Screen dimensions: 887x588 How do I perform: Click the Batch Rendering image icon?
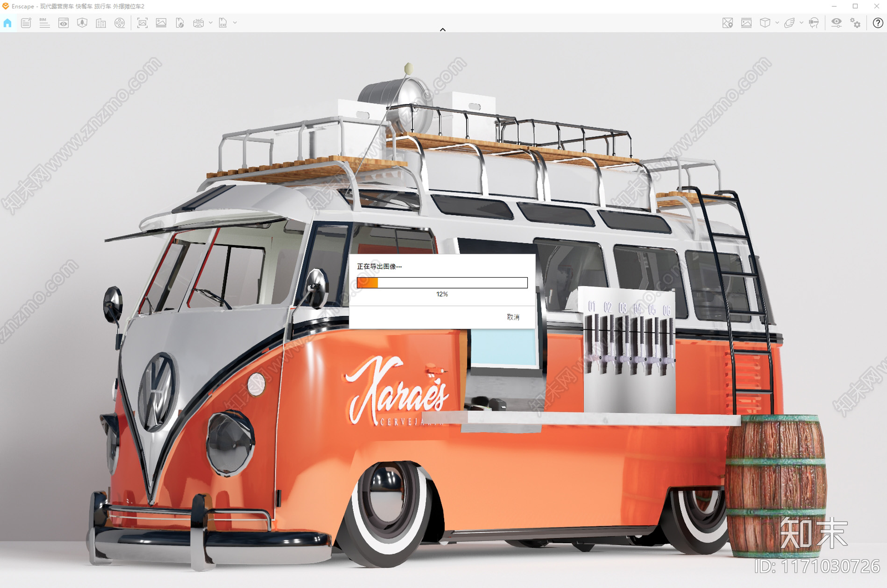point(161,23)
